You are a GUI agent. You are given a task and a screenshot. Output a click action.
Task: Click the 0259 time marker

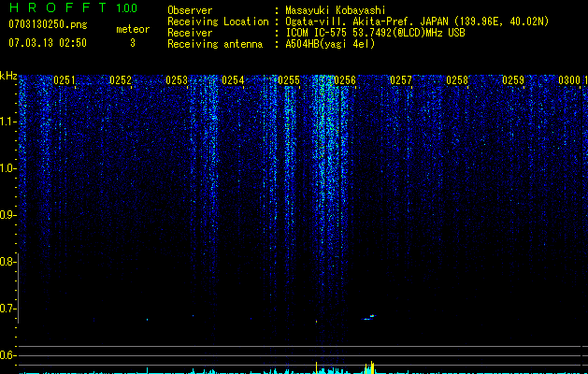pos(513,80)
